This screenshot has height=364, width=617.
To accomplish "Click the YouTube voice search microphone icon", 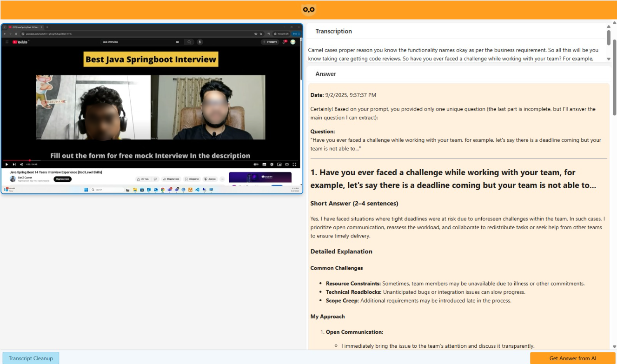I will point(200,42).
